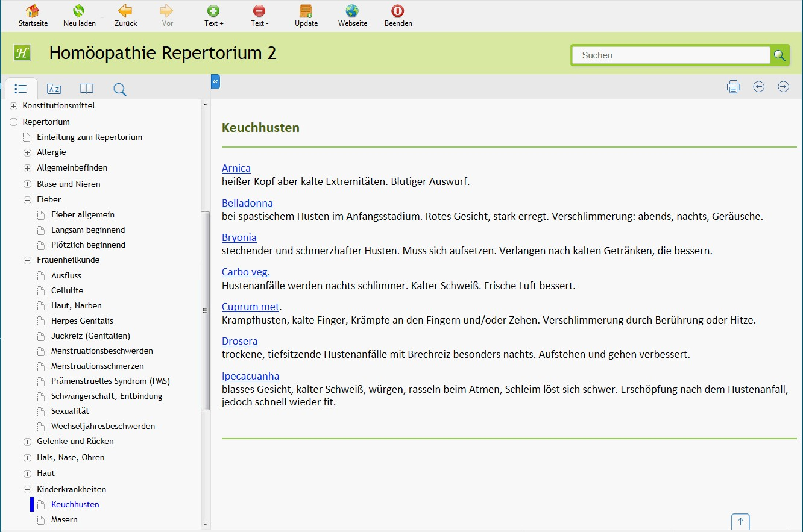Decrease text size with Text - icon
This screenshot has width=803, height=532.
point(259,11)
